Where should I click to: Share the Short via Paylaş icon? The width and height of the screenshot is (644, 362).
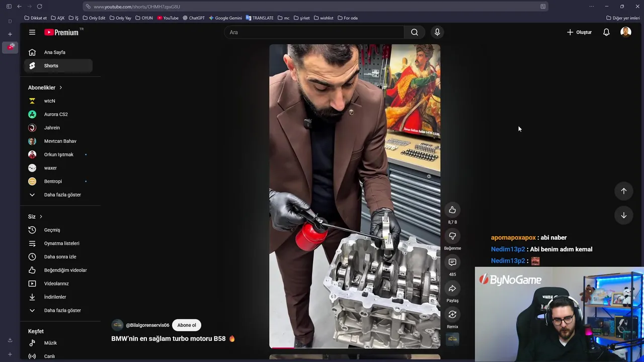coord(452,288)
